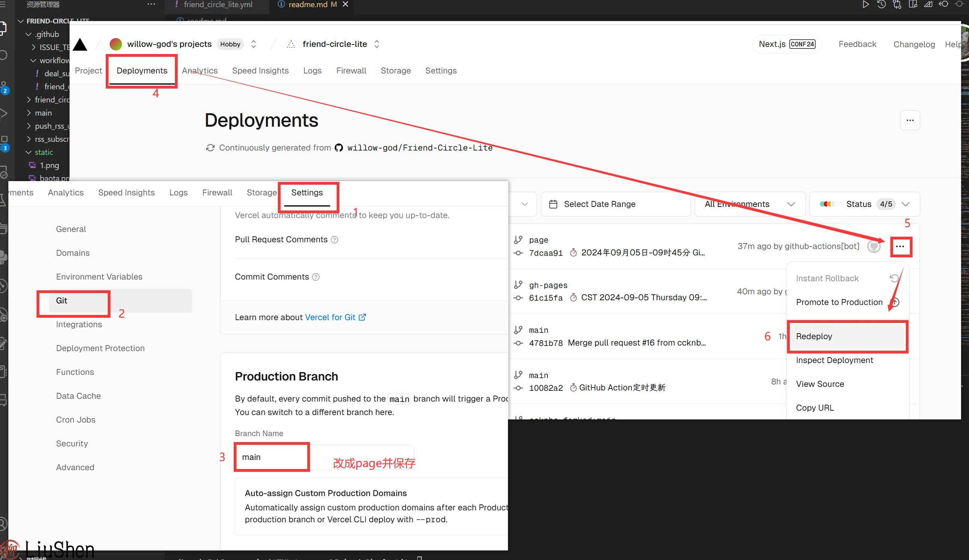Click the previous change arrow icon
The image size is (969, 560).
click(944, 4)
